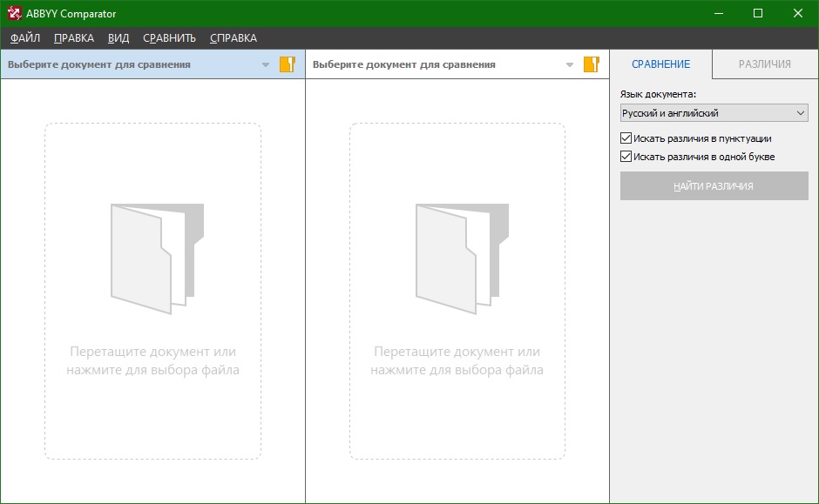Close the ABBYY Comparator window

(x=797, y=13)
